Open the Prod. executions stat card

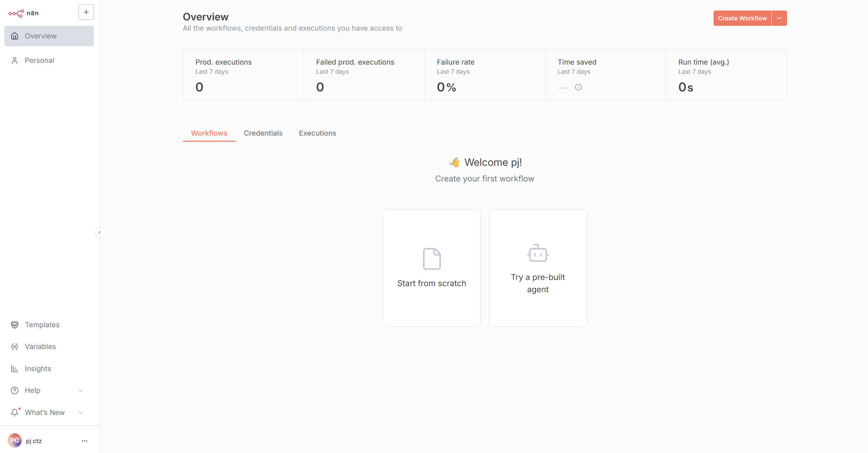[243, 75]
